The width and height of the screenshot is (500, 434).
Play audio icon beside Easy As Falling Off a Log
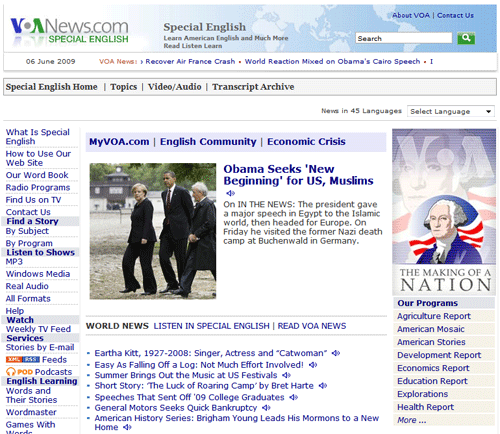pos(313,365)
